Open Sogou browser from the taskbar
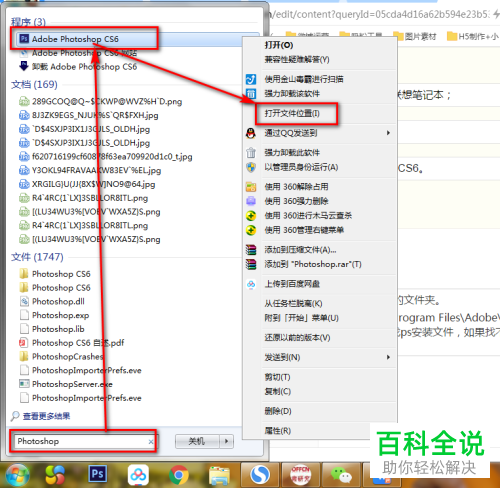 coord(260,474)
